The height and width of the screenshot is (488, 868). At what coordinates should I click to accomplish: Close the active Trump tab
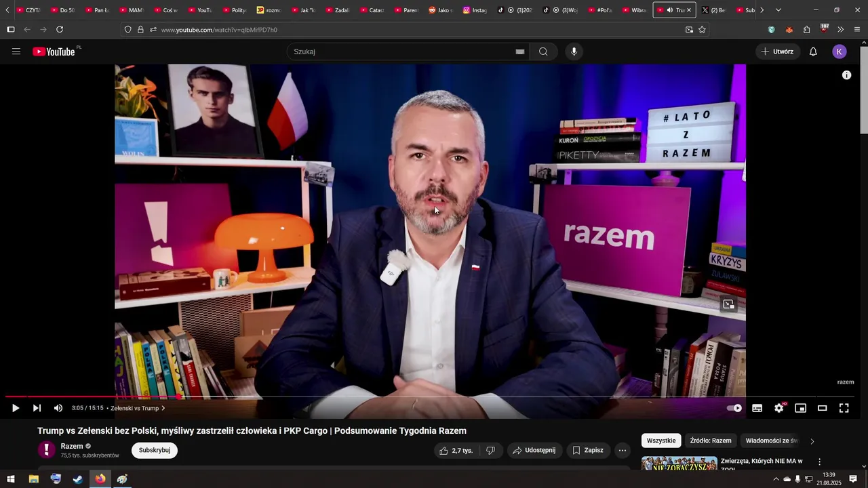[689, 10]
